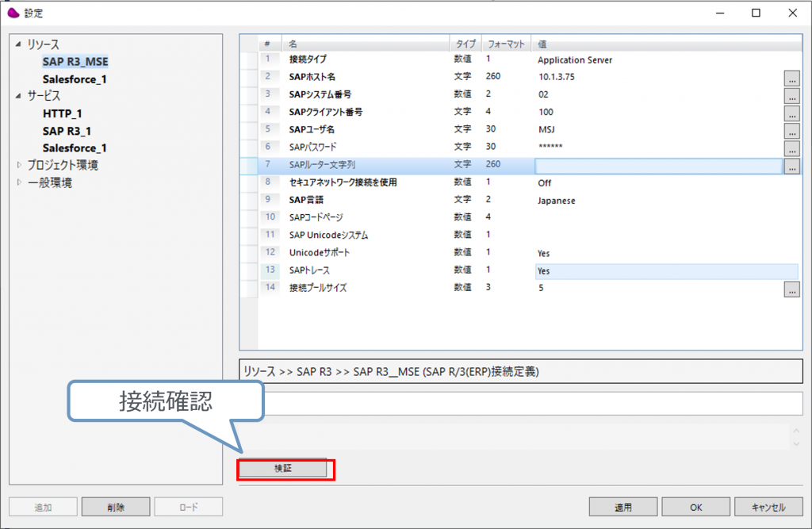Click the 適用 button
The height and width of the screenshot is (529, 812).
pyautogui.click(x=622, y=507)
